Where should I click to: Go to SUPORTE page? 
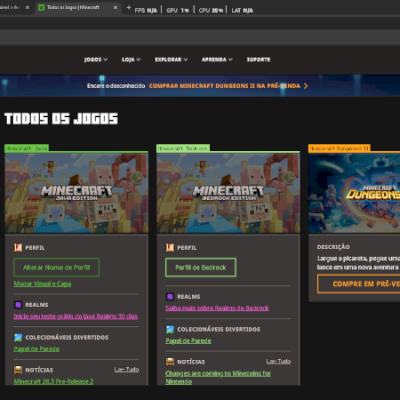[259, 60]
